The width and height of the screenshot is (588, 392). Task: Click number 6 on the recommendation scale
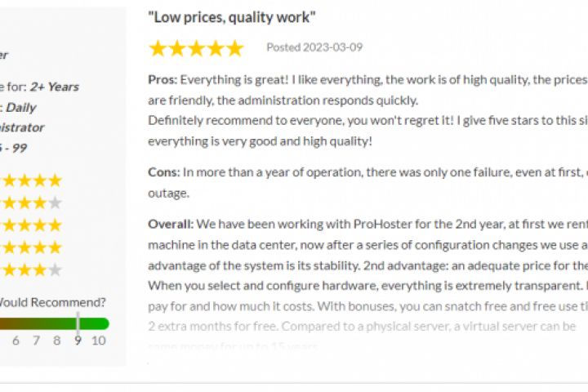(x=16, y=341)
